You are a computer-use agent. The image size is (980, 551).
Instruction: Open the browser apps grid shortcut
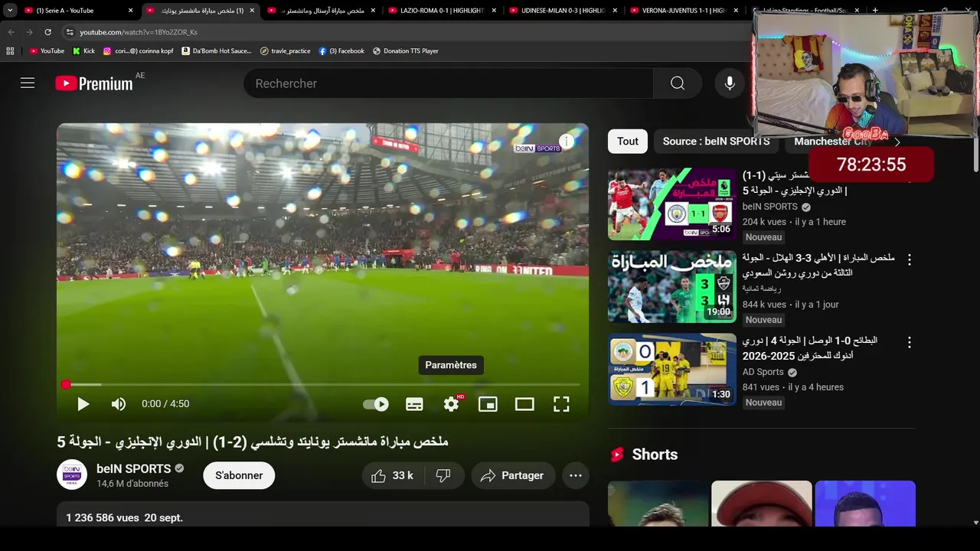click(10, 51)
